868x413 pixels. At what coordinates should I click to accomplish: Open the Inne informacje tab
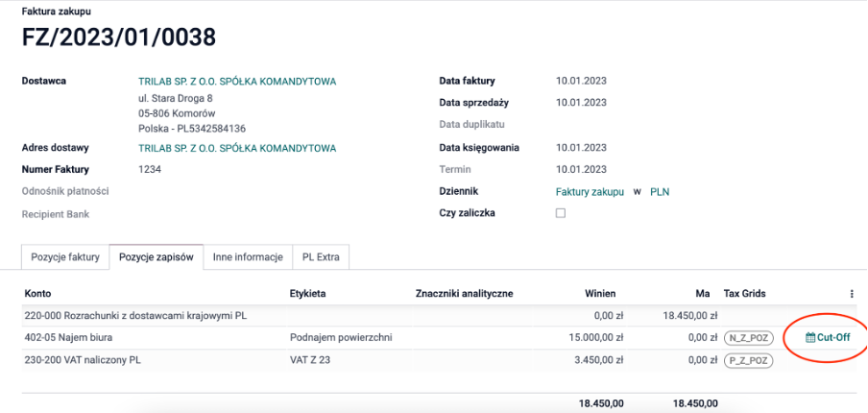(248, 257)
